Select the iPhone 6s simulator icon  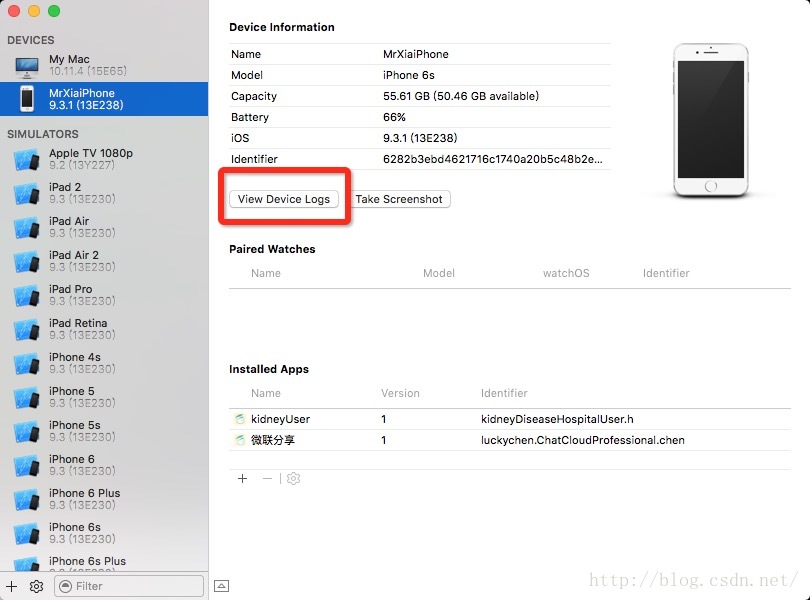coord(27,534)
